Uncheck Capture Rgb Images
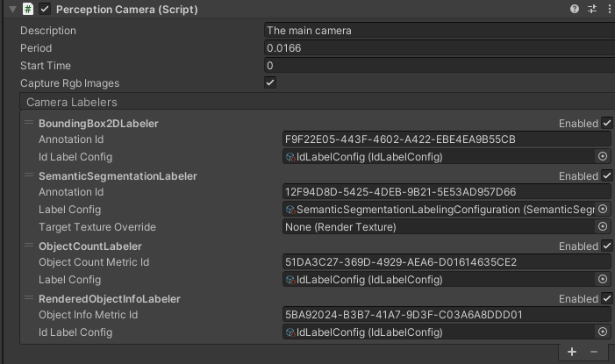615x364 pixels. [x=270, y=82]
